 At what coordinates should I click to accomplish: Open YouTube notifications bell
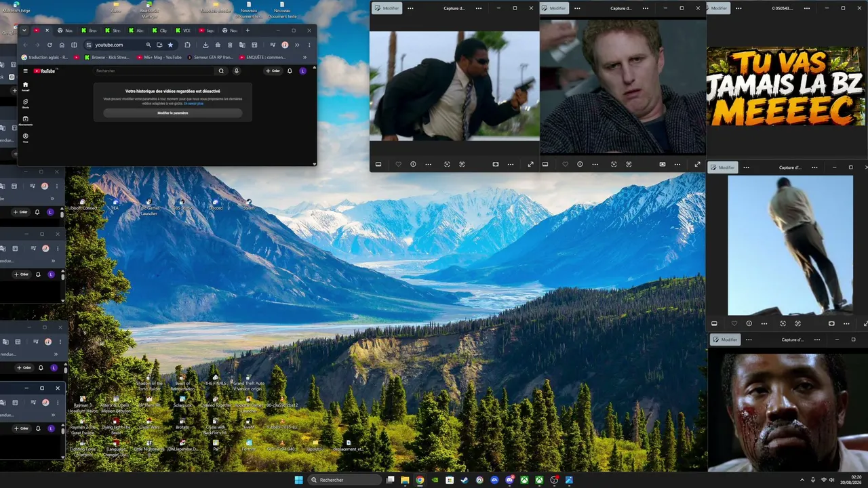click(x=290, y=70)
